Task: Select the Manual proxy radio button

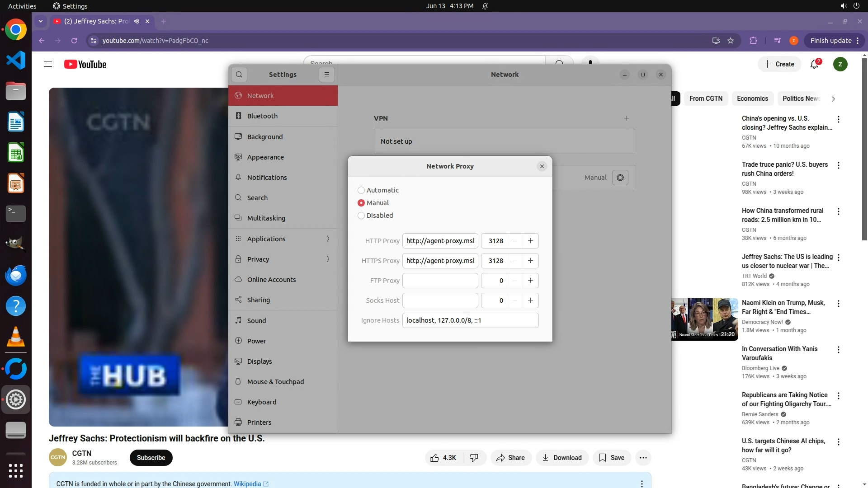Action: 361,203
